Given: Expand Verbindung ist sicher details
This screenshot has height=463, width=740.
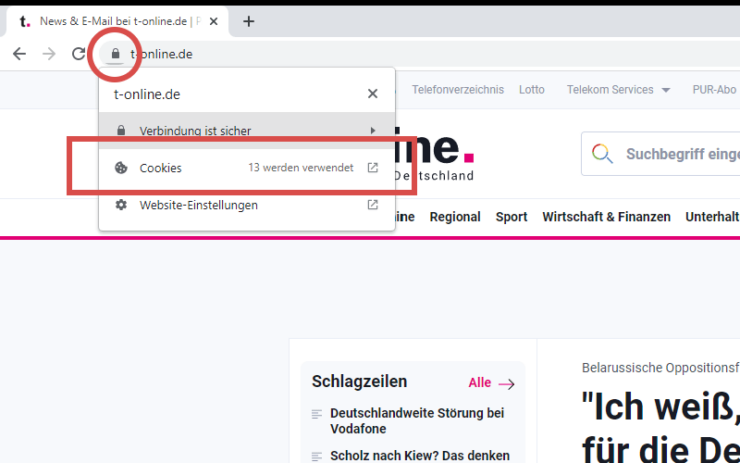Looking at the screenshot, I should [x=247, y=130].
